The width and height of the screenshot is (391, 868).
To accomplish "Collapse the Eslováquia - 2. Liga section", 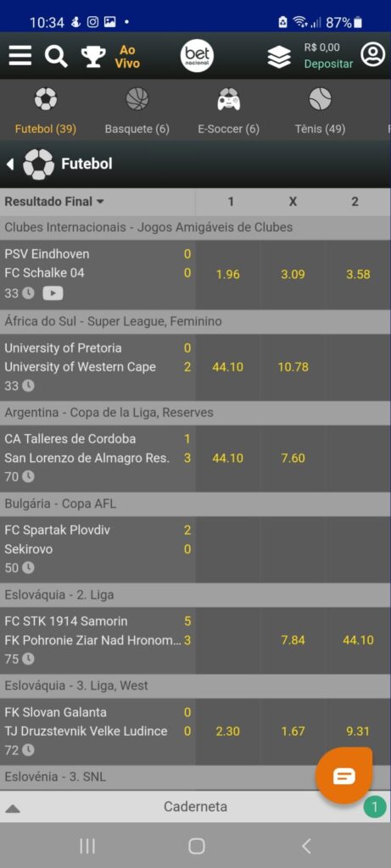I will [x=195, y=595].
